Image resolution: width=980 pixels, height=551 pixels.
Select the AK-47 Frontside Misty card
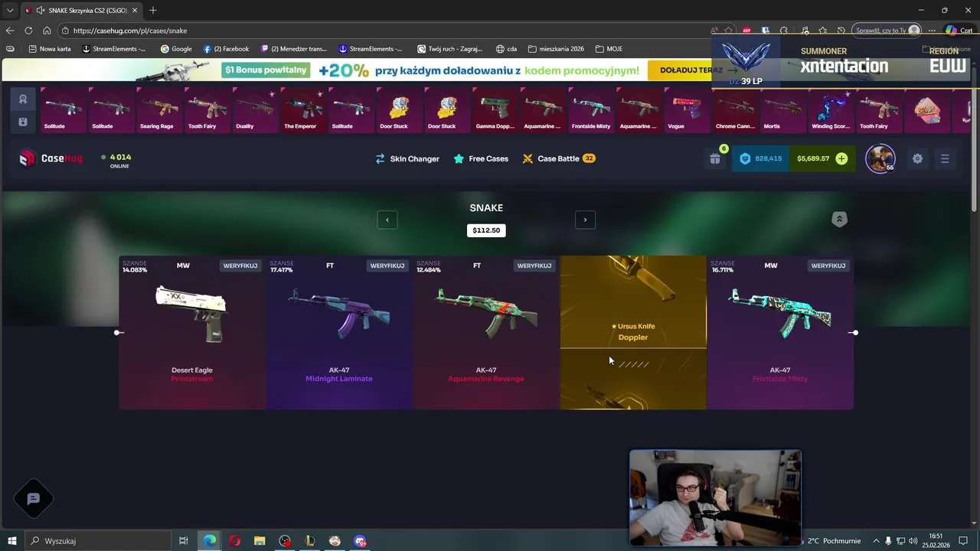[780, 333]
